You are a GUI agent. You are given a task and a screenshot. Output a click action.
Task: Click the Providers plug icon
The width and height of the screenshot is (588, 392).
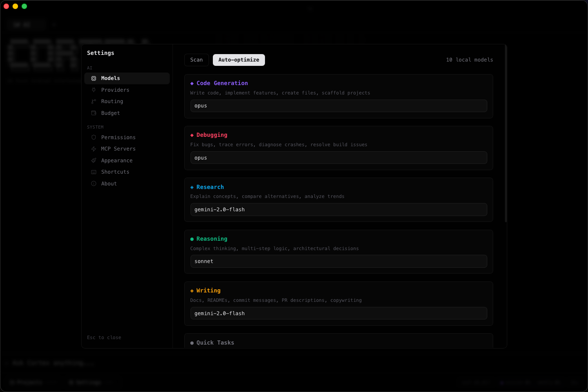pyautogui.click(x=94, y=90)
